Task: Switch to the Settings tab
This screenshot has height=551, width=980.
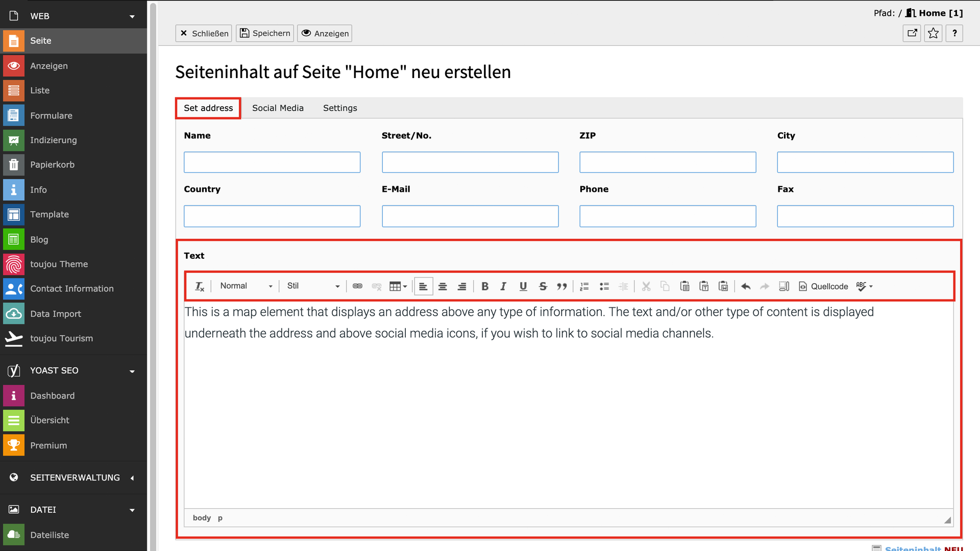Action: pyautogui.click(x=340, y=108)
